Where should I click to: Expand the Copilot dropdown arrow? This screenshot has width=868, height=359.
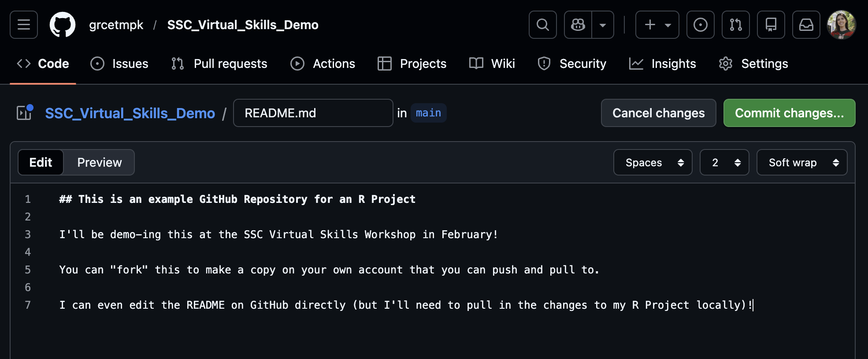[602, 25]
